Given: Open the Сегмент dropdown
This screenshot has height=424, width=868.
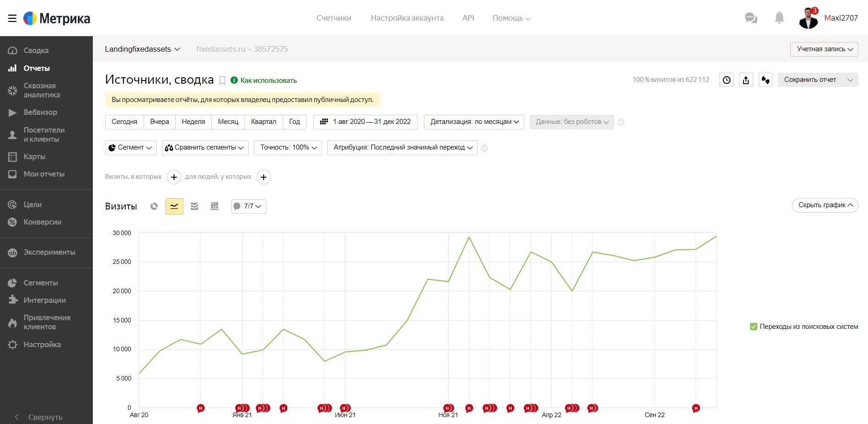Looking at the screenshot, I should (x=131, y=147).
